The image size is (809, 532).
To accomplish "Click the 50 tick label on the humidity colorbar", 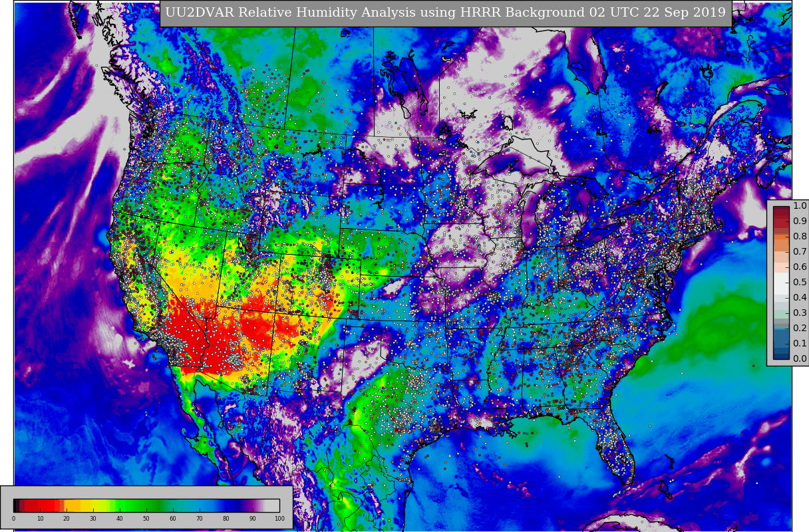I will (146, 518).
